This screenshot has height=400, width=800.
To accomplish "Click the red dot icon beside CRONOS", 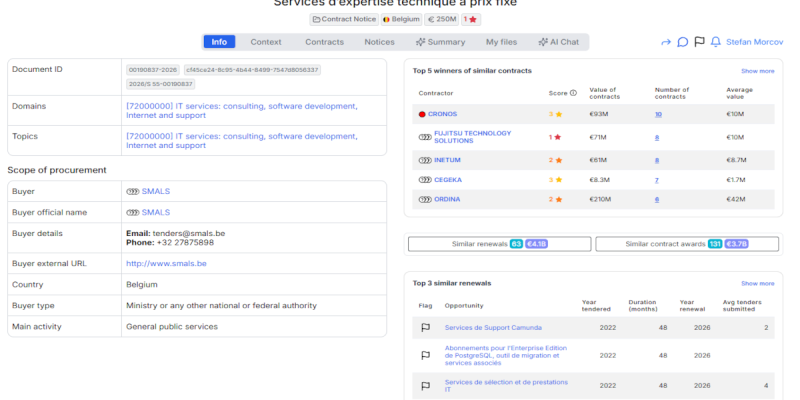I will click(422, 114).
